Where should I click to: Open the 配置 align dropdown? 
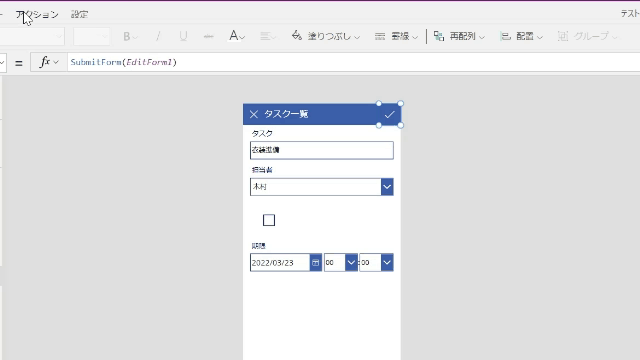click(x=521, y=36)
